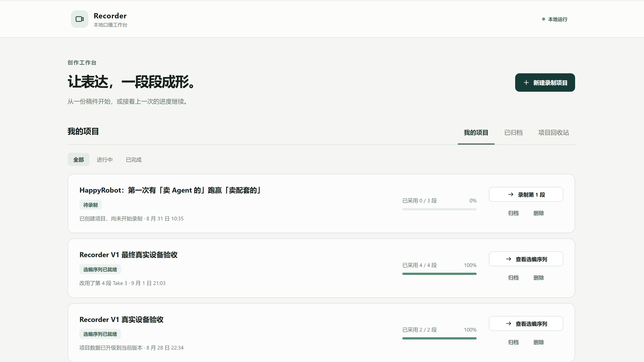644x362 pixels.
Task: Click the 我的项目 section heading
Action: point(83,131)
